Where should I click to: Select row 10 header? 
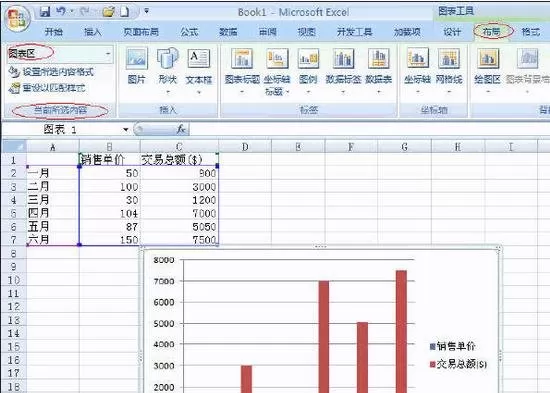(14, 280)
